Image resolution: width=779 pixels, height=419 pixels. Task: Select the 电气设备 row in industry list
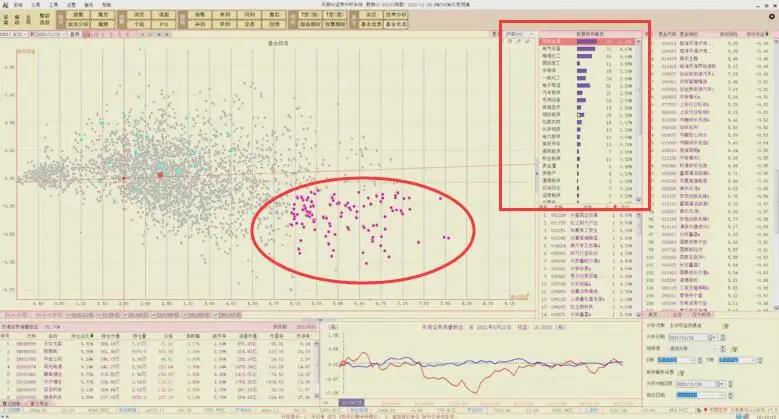click(x=587, y=49)
